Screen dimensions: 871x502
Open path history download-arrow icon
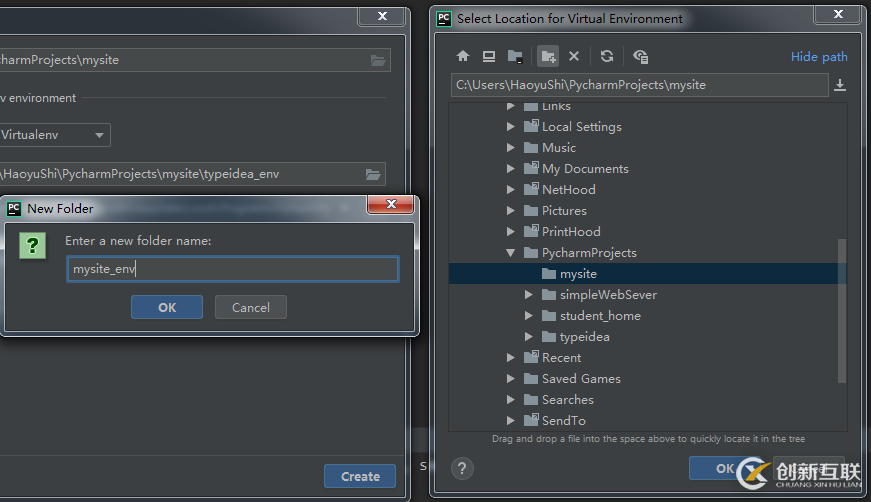[840, 85]
